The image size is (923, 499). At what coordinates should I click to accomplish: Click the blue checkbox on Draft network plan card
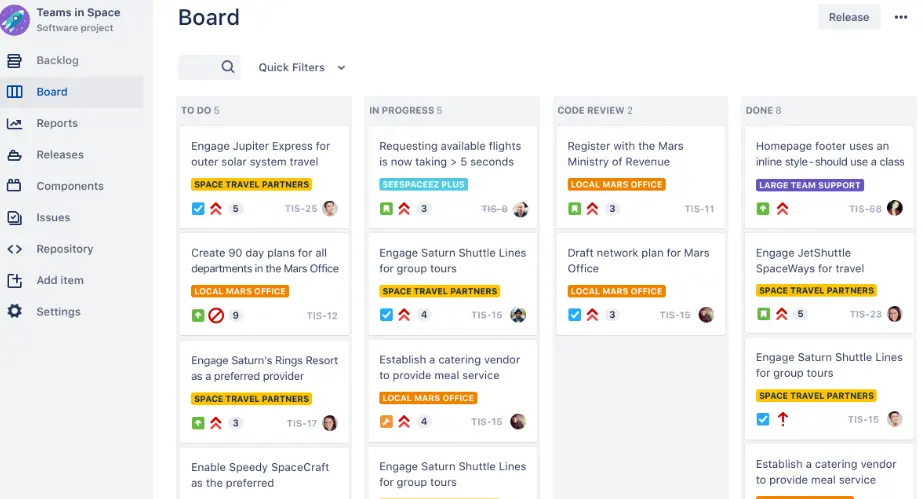[x=574, y=315]
